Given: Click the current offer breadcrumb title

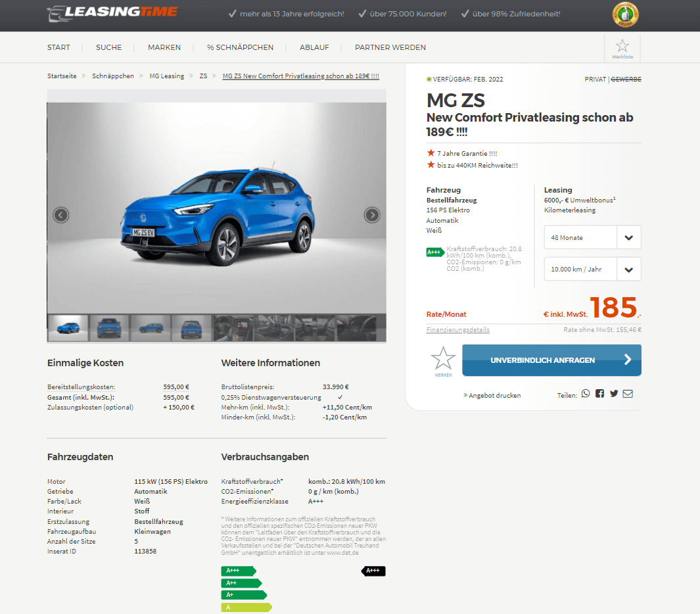Looking at the screenshot, I should 301,76.
